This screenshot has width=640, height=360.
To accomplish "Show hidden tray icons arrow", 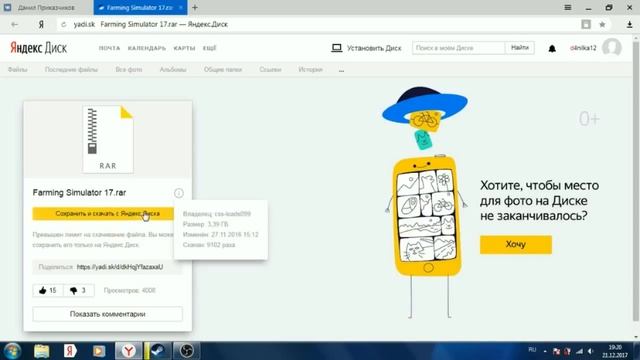I will [x=545, y=351].
